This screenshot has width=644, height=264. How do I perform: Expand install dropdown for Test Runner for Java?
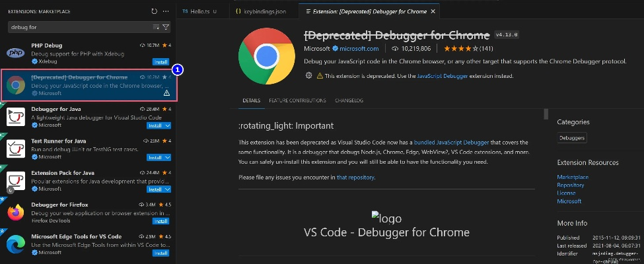168,158
